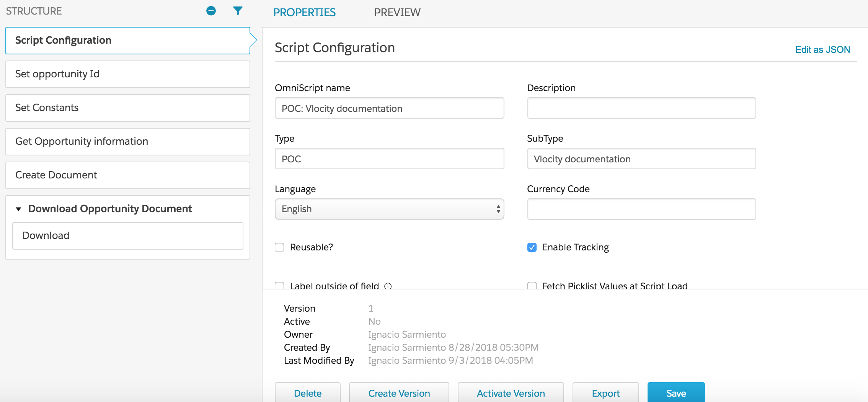The width and height of the screenshot is (868, 402).
Task: Click Edit as JSON
Action: (822, 49)
